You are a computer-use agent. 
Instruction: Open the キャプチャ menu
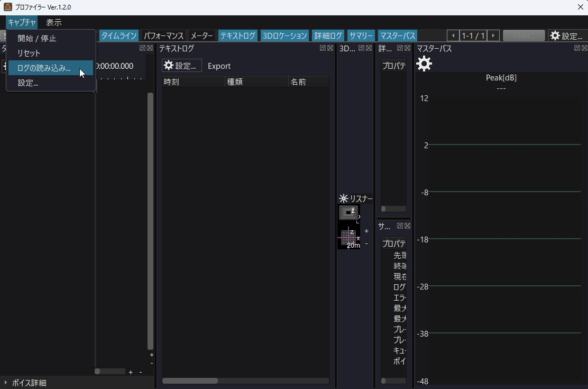(x=22, y=23)
